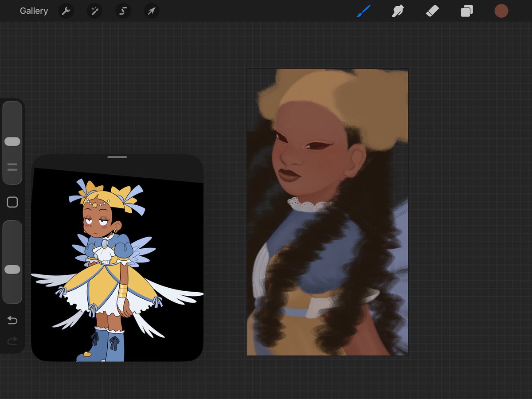This screenshot has width=532, height=399.
Task: Redo the last undone action
Action: (12, 340)
